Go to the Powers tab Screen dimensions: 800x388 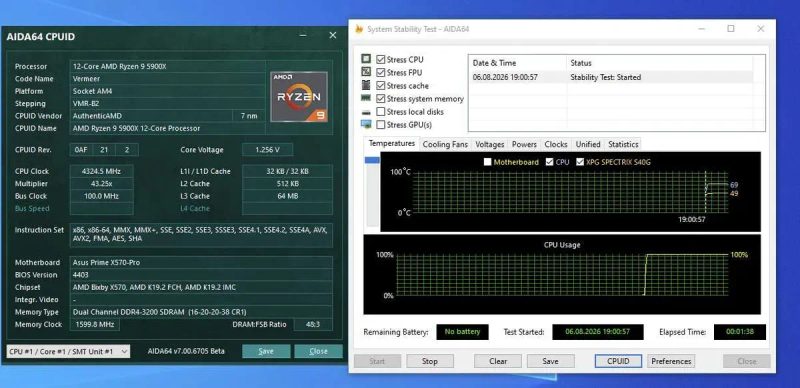click(x=524, y=144)
